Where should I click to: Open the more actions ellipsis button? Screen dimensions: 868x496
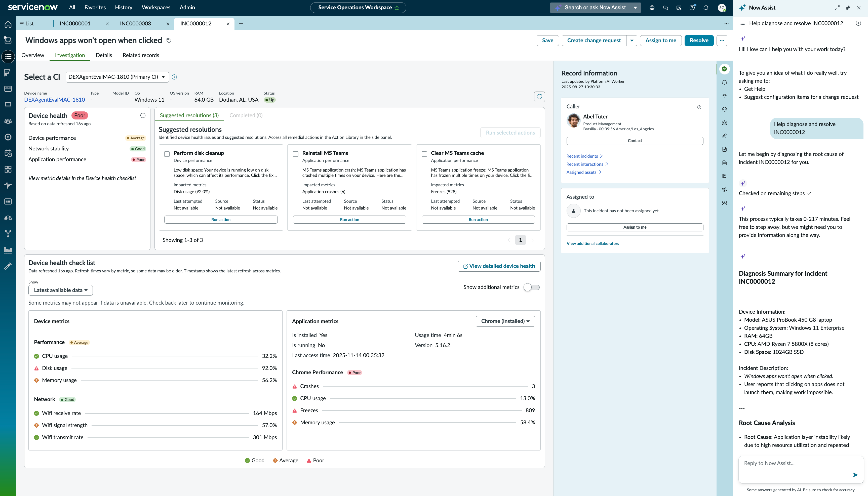click(x=722, y=40)
